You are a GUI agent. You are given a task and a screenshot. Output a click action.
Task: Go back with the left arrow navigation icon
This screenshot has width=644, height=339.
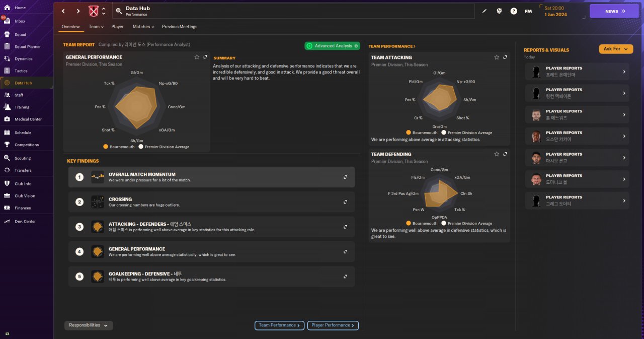[x=63, y=11]
